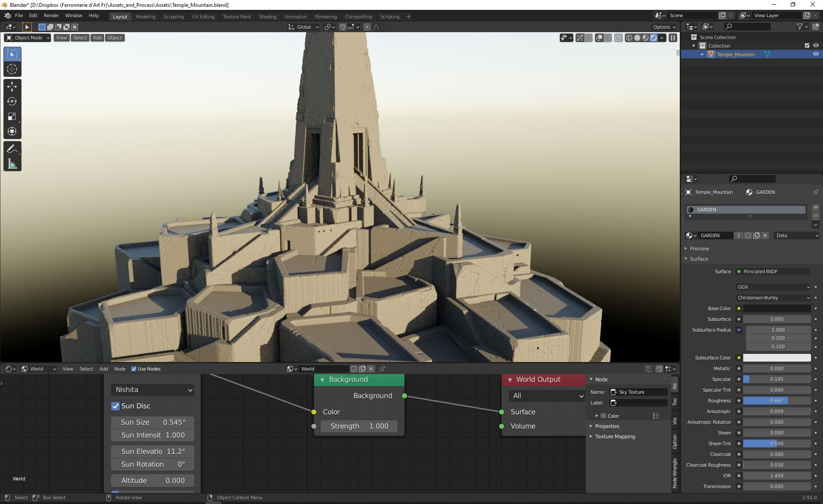
Task: Uncheck the Sun Disc checkbox
Action: pyautogui.click(x=115, y=406)
